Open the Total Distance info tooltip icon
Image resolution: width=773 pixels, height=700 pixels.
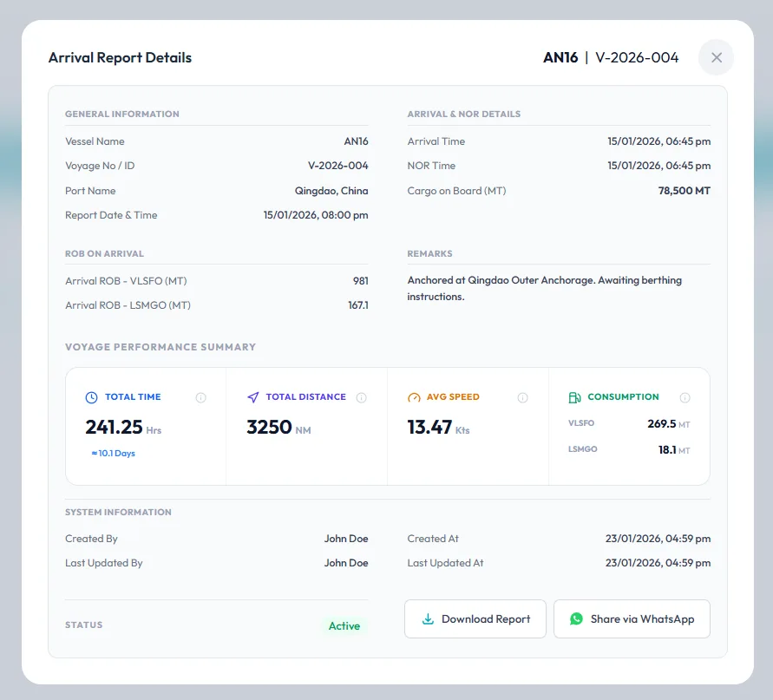tap(362, 398)
